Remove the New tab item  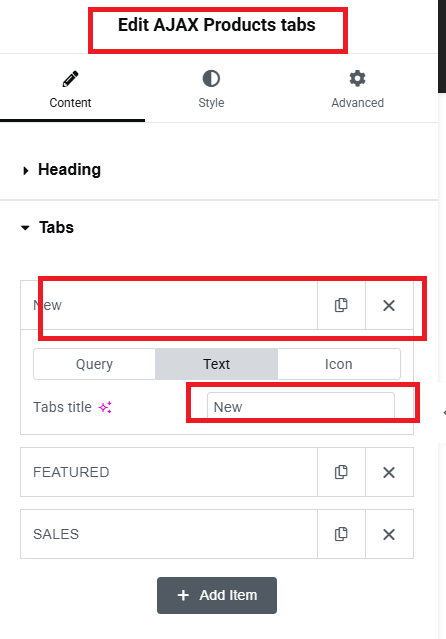tap(389, 305)
